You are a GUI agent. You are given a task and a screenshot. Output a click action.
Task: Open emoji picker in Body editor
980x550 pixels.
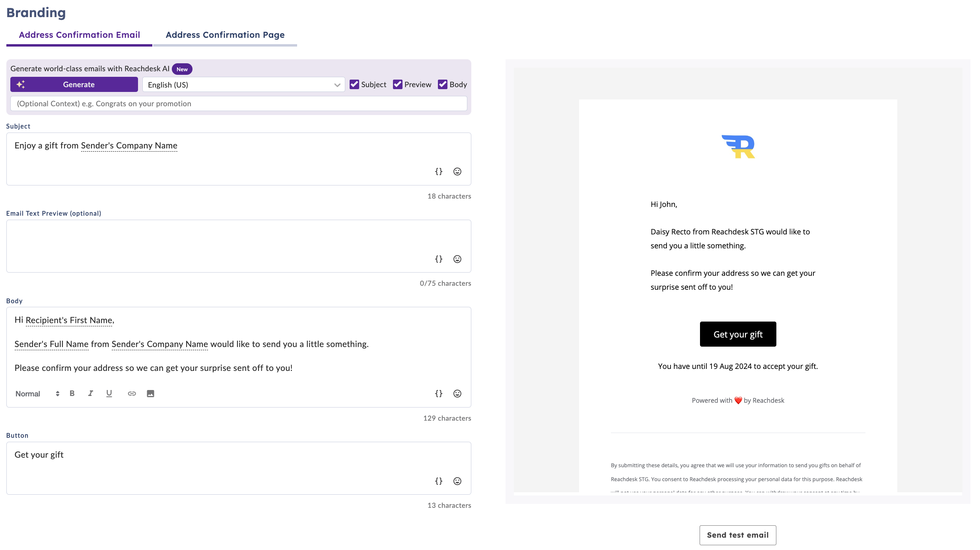(457, 394)
